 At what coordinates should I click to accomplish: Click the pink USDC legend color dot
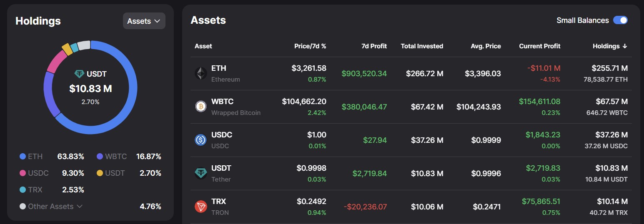23,173
